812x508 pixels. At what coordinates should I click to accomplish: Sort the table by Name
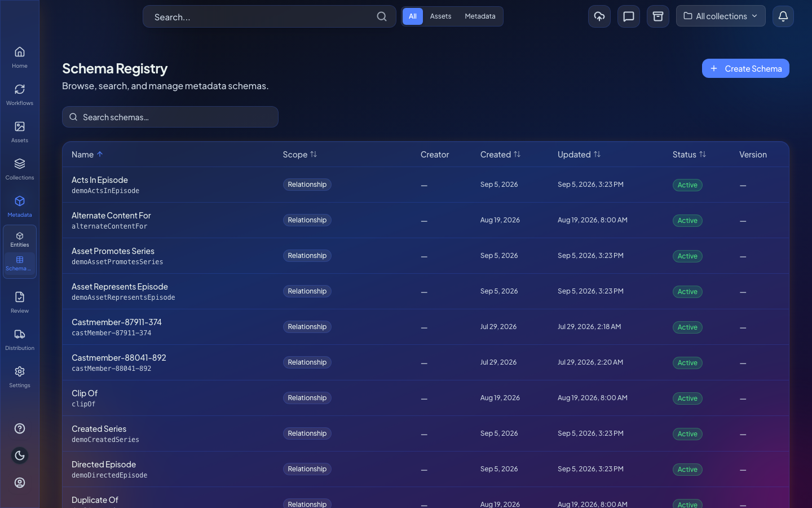coord(87,155)
